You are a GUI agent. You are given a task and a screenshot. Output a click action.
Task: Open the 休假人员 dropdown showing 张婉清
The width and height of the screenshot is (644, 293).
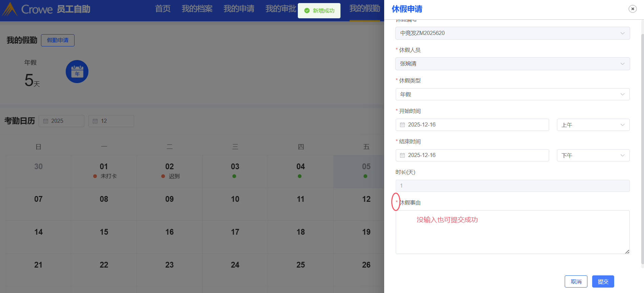click(x=513, y=64)
